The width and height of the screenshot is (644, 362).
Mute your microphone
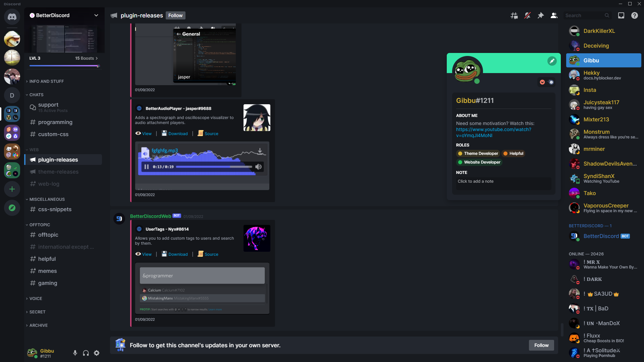75,353
